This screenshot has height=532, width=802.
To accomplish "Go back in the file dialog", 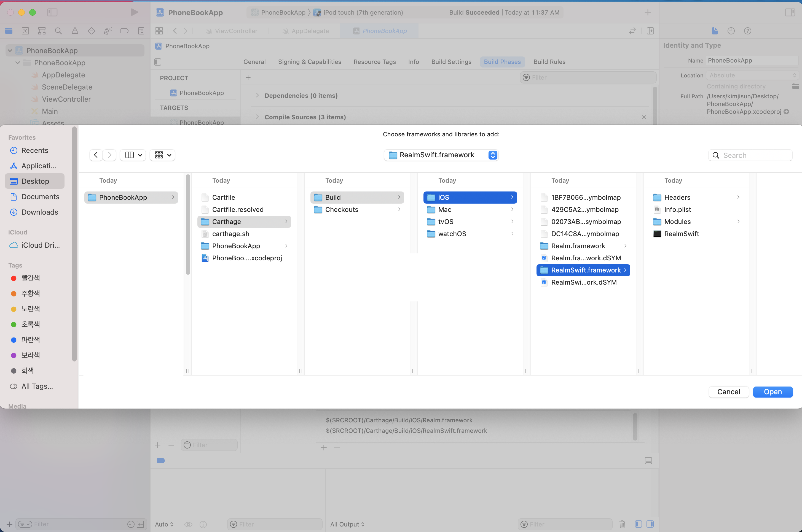I will pyautogui.click(x=96, y=155).
